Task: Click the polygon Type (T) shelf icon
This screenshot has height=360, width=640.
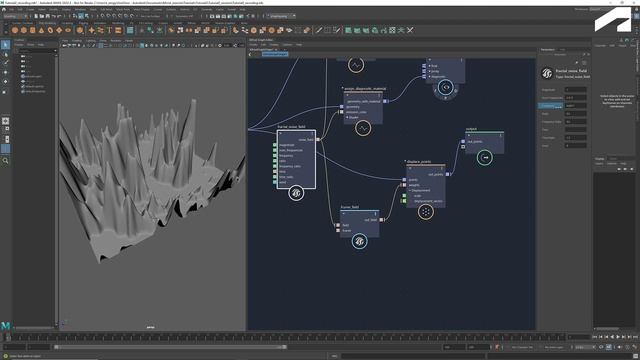Action: pyautogui.click(x=109, y=30)
